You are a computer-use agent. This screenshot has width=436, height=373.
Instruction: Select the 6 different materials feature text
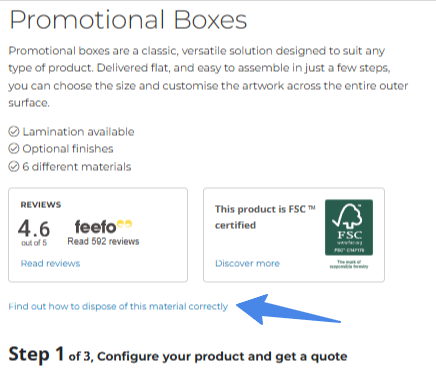click(x=77, y=166)
